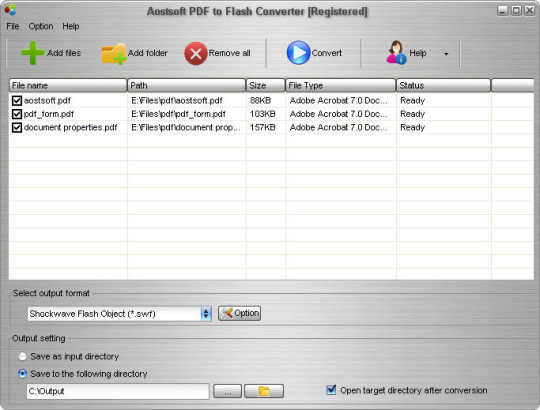Click the Add folder icon
Image resolution: width=540 pixels, height=410 pixels.
point(114,53)
